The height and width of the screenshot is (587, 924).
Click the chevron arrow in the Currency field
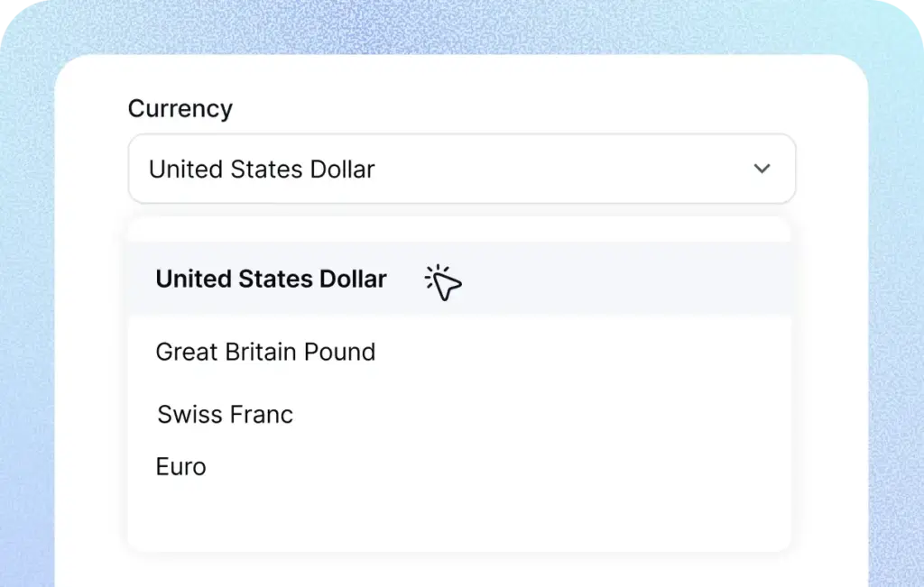point(762,169)
